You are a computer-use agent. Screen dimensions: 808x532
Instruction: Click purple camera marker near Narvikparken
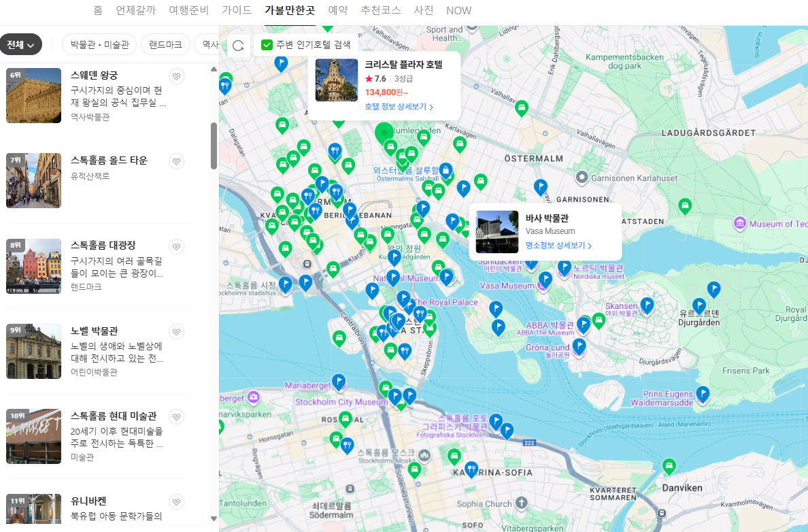253,397
